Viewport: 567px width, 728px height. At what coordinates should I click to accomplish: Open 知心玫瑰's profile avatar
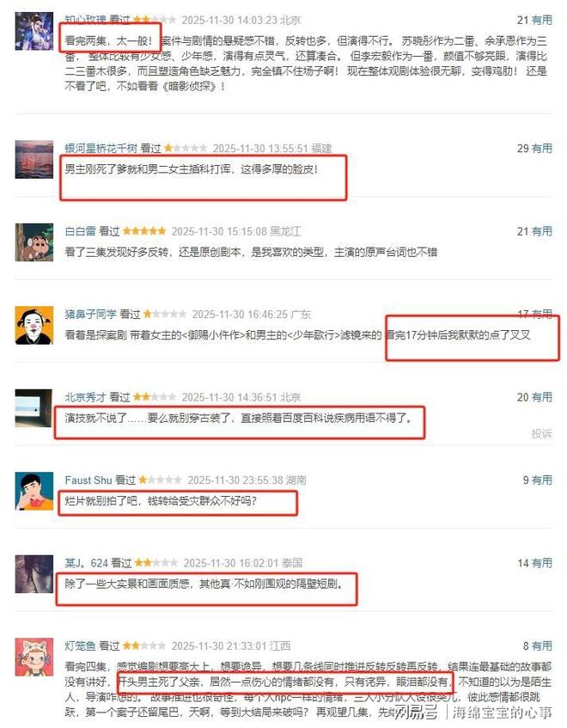(x=34, y=31)
